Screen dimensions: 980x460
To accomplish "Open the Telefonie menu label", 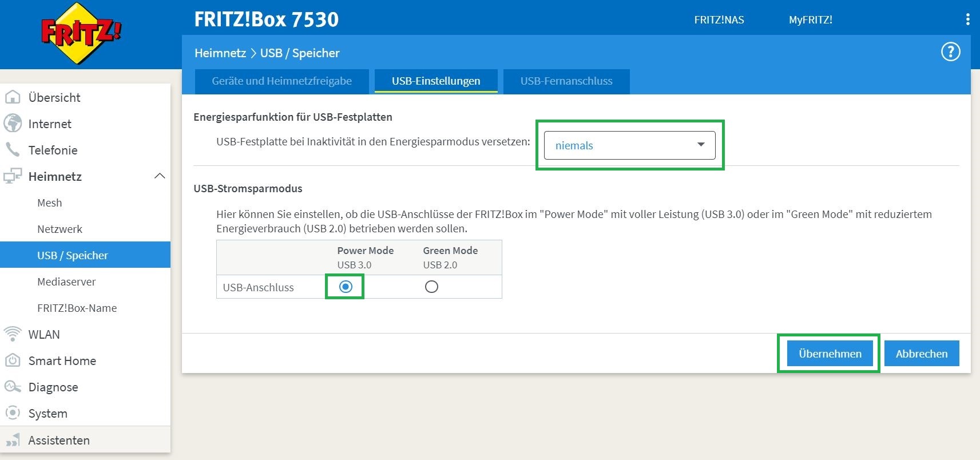I will coord(53,150).
